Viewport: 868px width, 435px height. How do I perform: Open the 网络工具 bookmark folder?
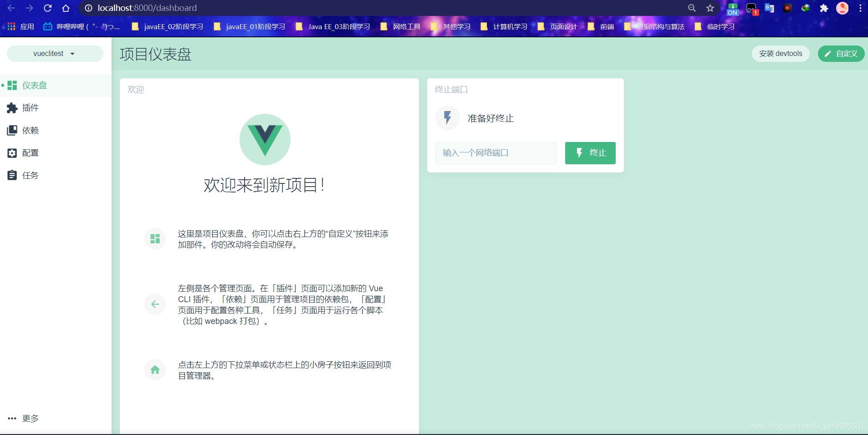(x=401, y=27)
